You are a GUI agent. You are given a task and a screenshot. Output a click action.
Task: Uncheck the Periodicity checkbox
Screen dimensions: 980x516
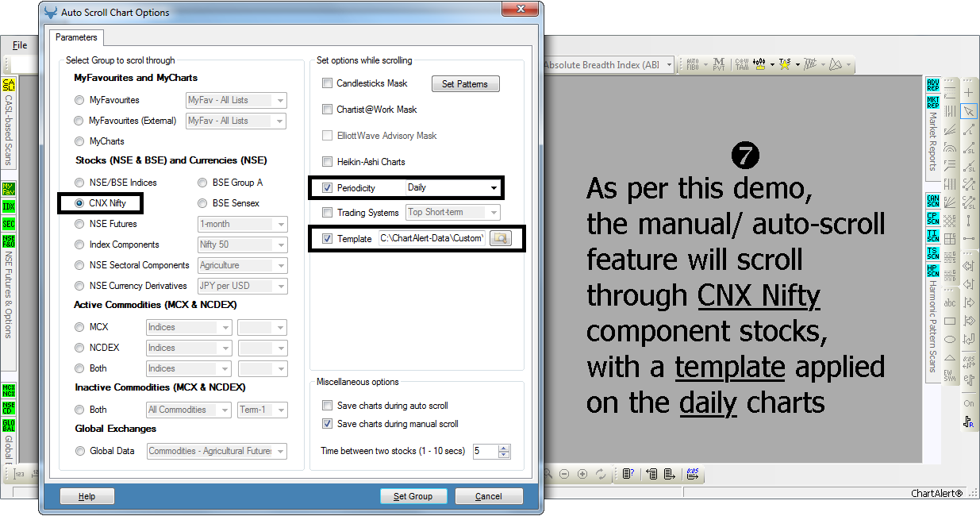click(x=328, y=188)
